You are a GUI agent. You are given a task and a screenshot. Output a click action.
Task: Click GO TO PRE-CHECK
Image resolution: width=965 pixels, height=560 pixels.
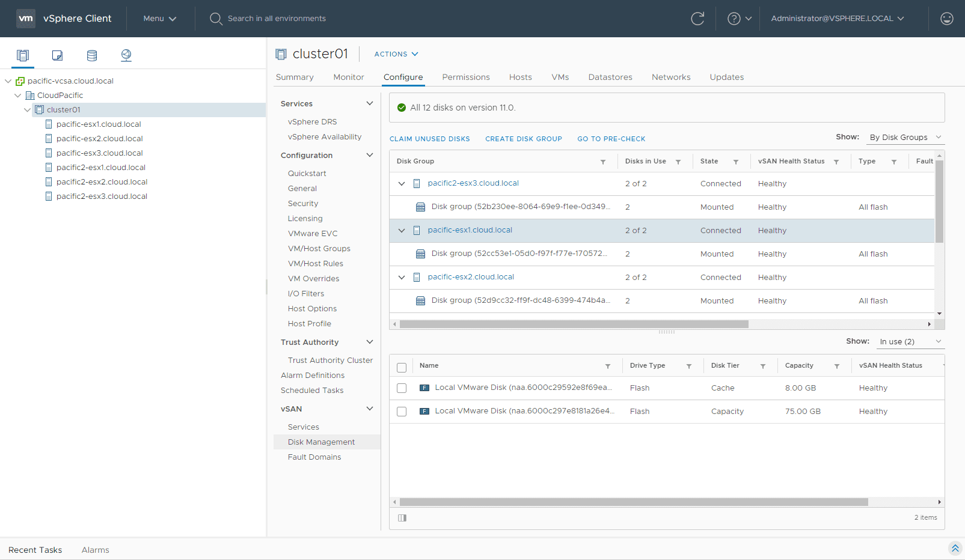tap(611, 139)
